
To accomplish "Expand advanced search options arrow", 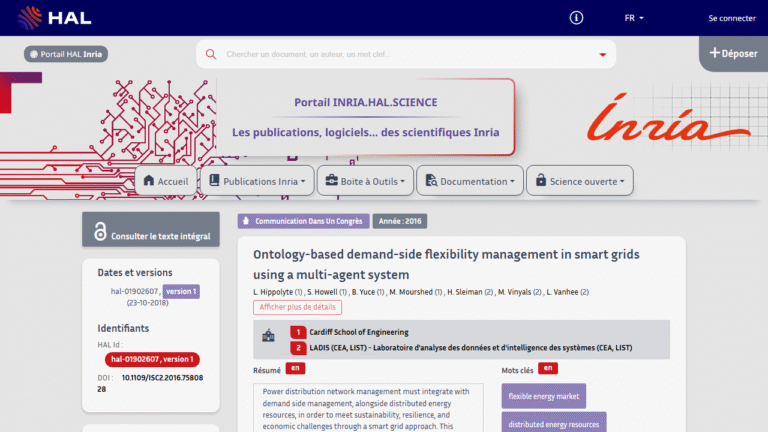I will (602, 55).
